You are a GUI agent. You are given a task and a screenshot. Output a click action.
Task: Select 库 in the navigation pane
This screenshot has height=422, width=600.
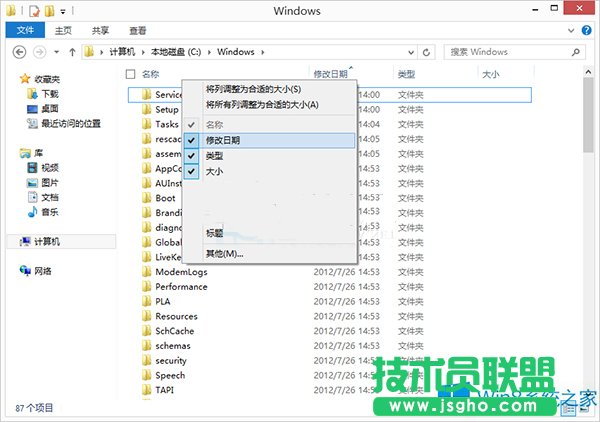(x=39, y=153)
